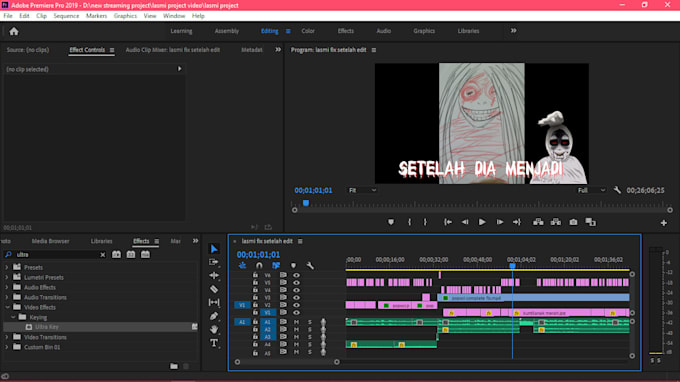Open timeline display settings wrench
The height and width of the screenshot is (382, 680).
[310, 265]
